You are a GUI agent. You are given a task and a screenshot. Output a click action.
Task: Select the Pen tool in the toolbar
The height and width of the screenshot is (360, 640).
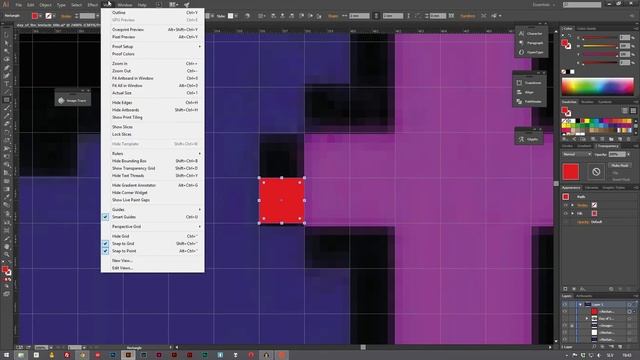[x=7, y=68]
